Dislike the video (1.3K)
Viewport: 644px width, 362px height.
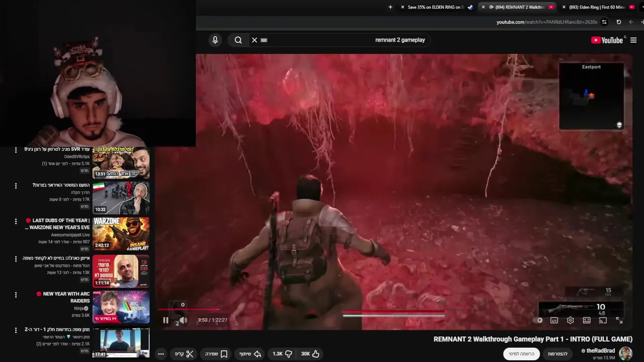[282, 354]
